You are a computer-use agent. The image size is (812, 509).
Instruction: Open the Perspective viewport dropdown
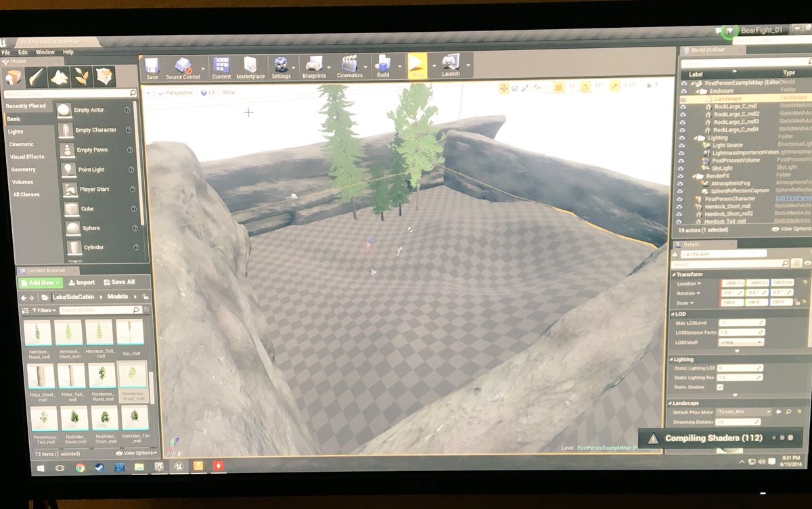pos(175,92)
